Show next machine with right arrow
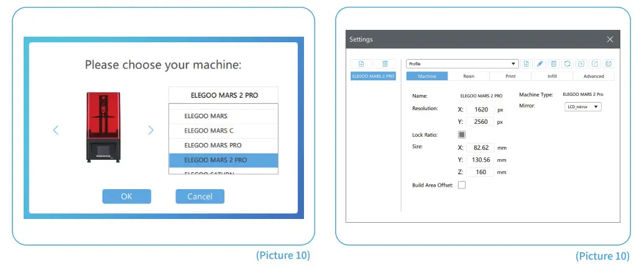This screenshot has height=270, width=644. click(150, 130)
